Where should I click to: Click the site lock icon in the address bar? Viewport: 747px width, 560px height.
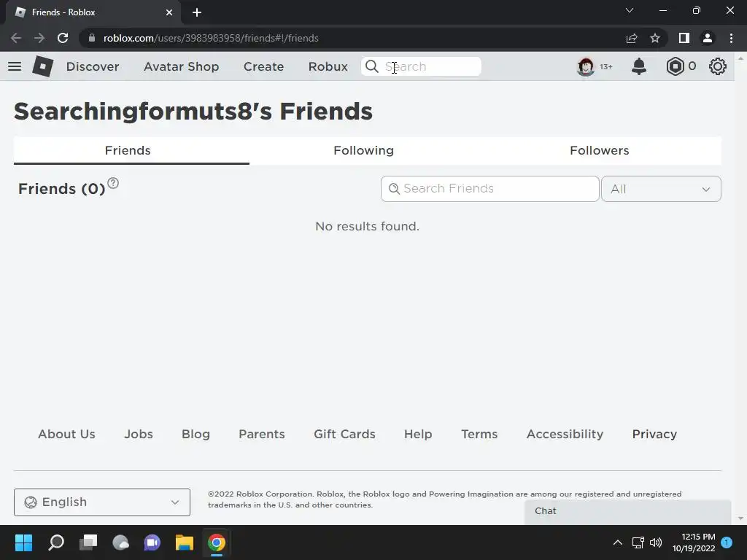click(92, 38)
